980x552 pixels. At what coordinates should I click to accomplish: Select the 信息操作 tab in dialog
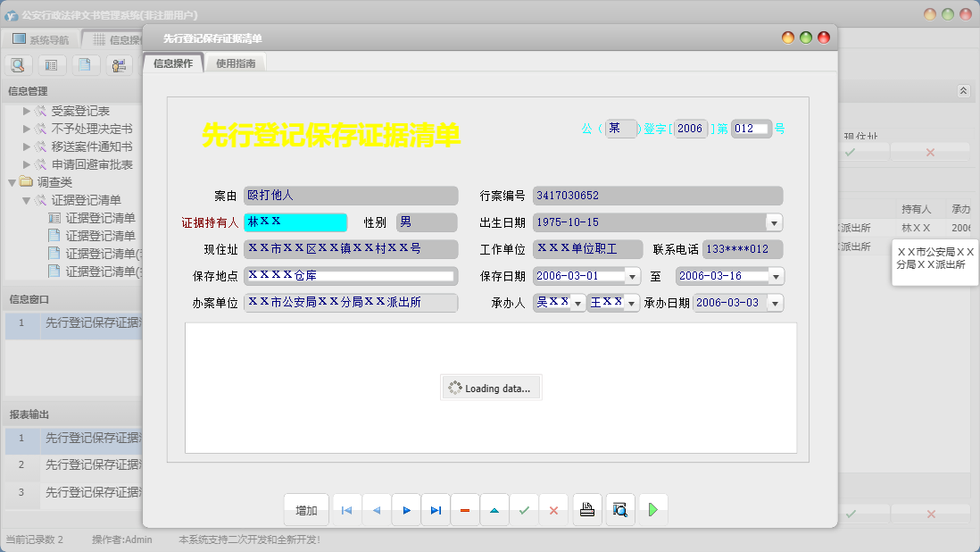pyautogui.click(x=173, y=63)
